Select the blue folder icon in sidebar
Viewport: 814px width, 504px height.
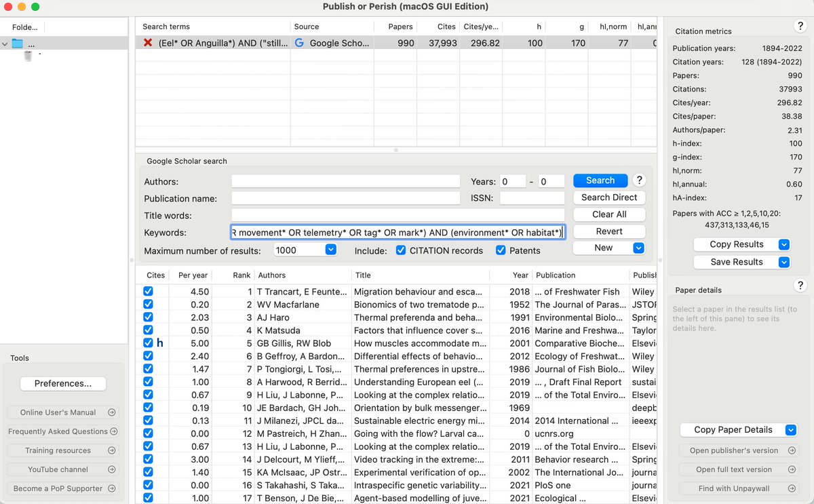(18, 43)
